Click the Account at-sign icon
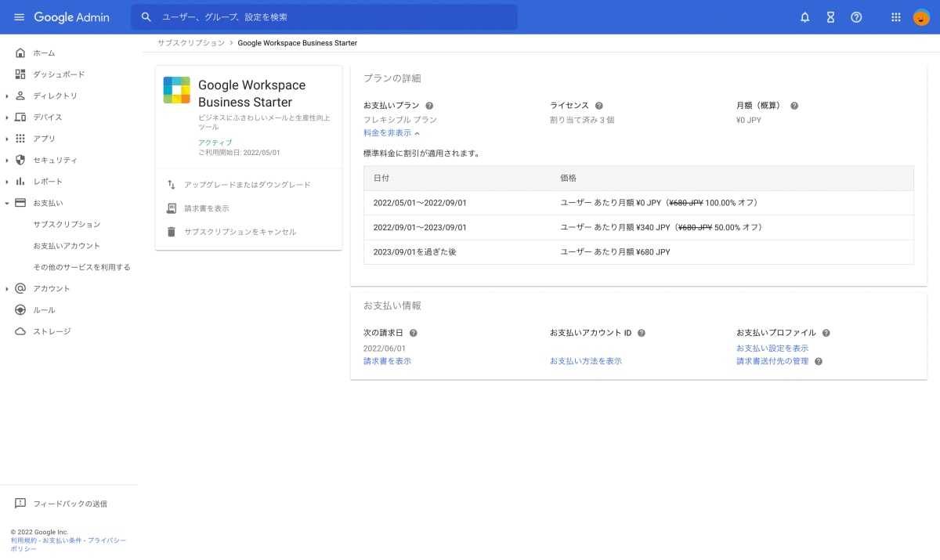Screen dimensions: 940x560 pyautogui.click(x=20, y=288)
